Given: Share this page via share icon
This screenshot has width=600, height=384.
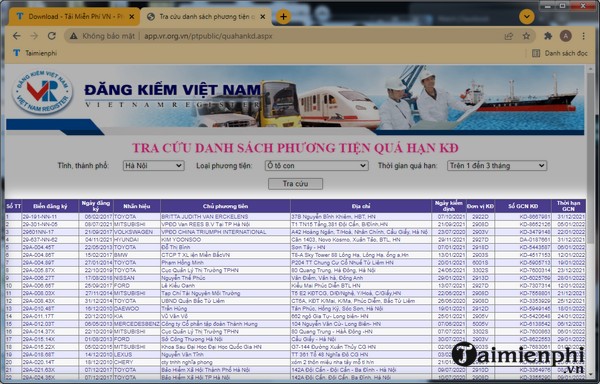Looking at the screenshot, I should [509, 36].
